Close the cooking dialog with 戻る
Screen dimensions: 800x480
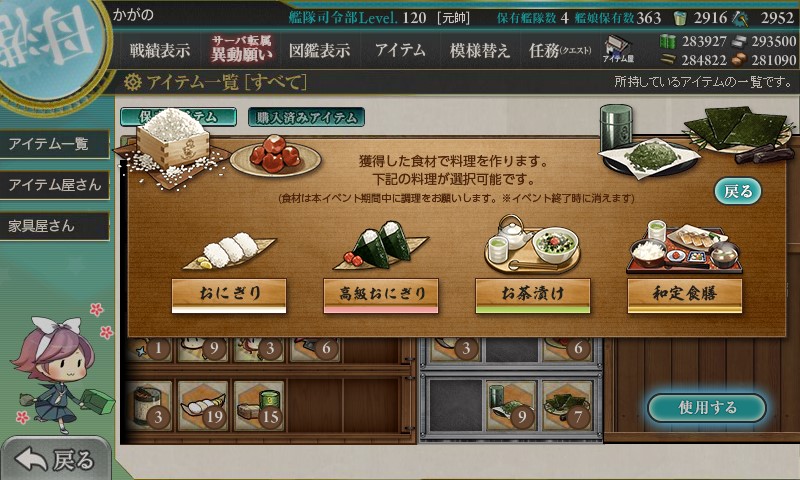(x=737, y=191)
